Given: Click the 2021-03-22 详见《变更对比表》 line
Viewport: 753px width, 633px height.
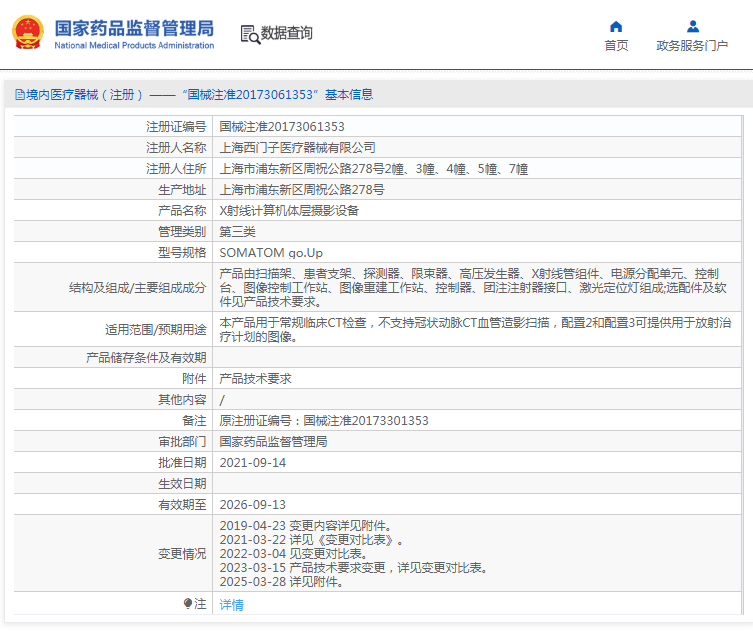Looking at the screenshot, I should pyautogui.click(x=311, y=540).
